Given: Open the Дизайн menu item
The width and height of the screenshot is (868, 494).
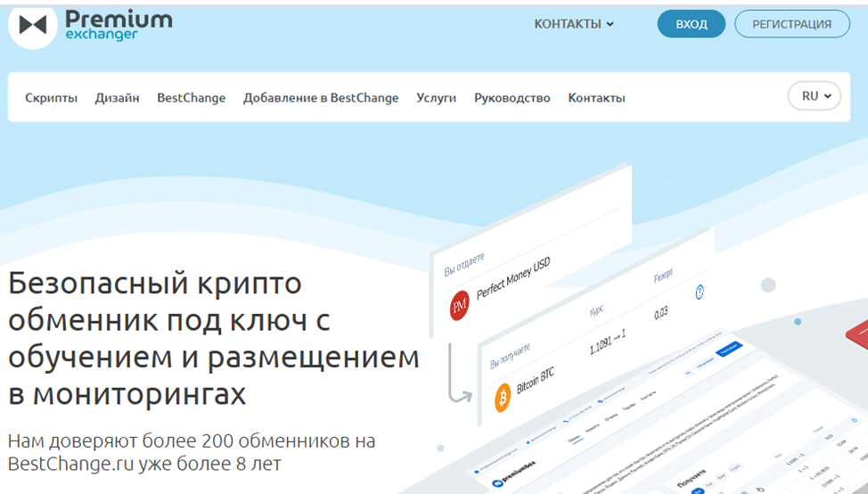Looking at the screenshot, I should pos(117,98).
